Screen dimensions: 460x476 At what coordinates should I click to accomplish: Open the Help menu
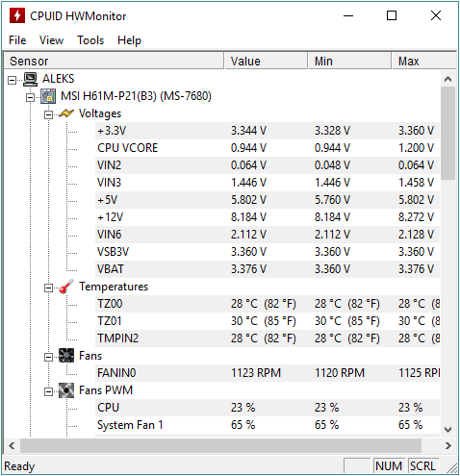pos(129,40)
